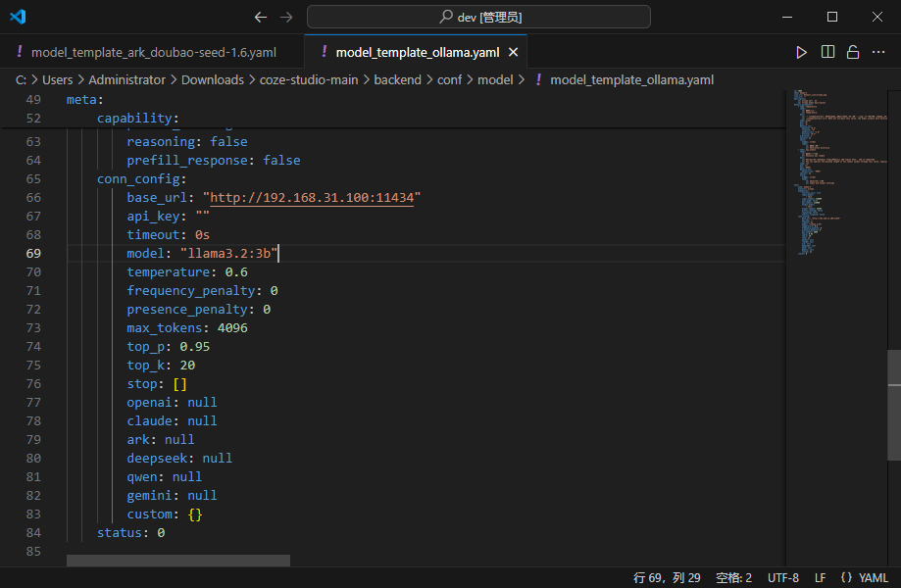Click the horizontal scrollbar thumb

tap(178, 561)
